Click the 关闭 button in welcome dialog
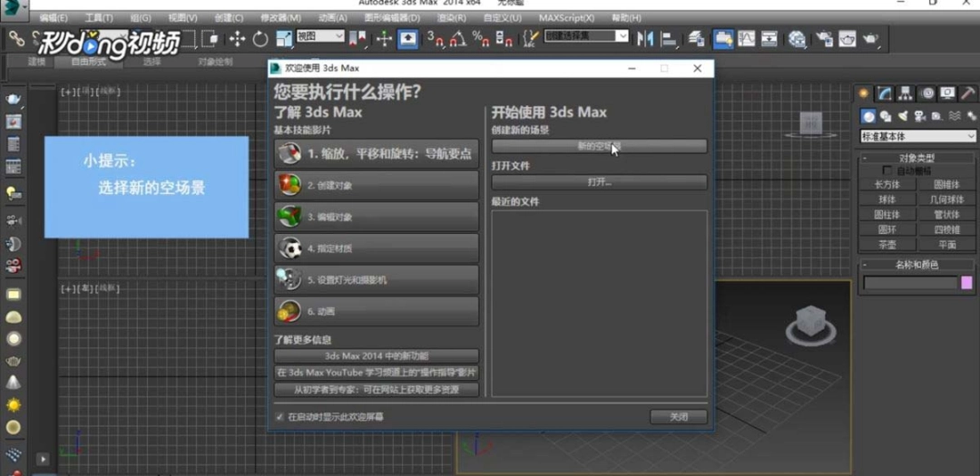This screenshot has width=980, height=476. point(679,417)
